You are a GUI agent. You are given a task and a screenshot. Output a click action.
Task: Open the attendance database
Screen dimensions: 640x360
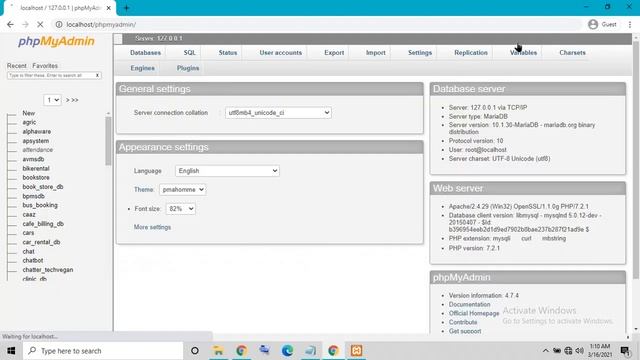38,150
